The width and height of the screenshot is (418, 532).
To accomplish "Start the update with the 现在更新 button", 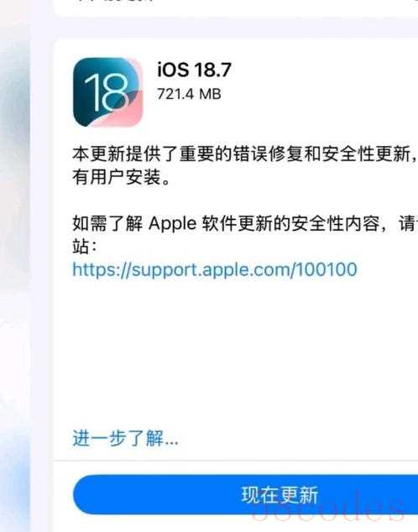I will click(246, 494).
